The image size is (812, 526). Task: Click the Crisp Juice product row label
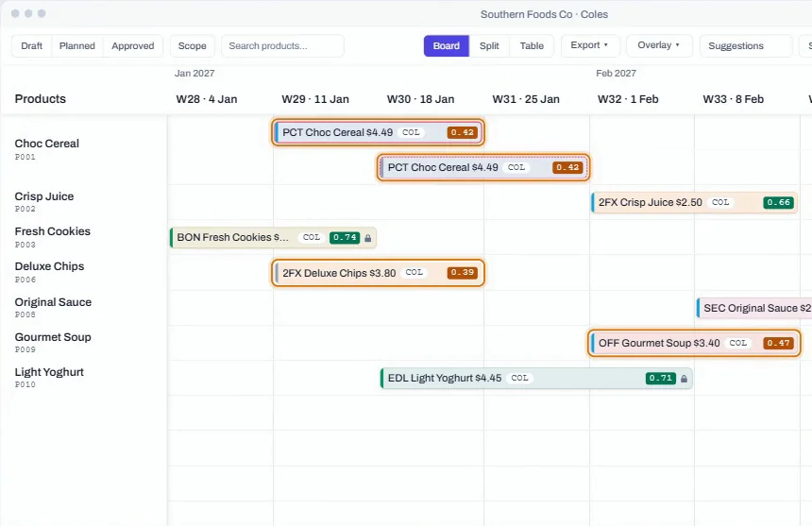point(44,196)
